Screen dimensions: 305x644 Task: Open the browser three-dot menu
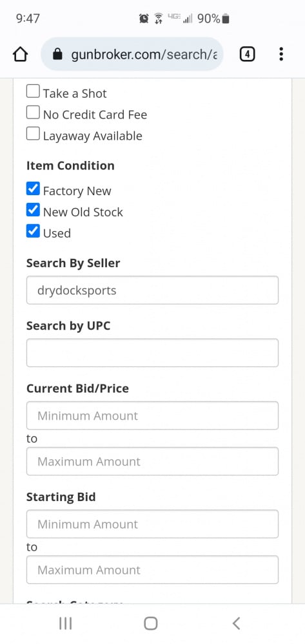tap(281, 54)
